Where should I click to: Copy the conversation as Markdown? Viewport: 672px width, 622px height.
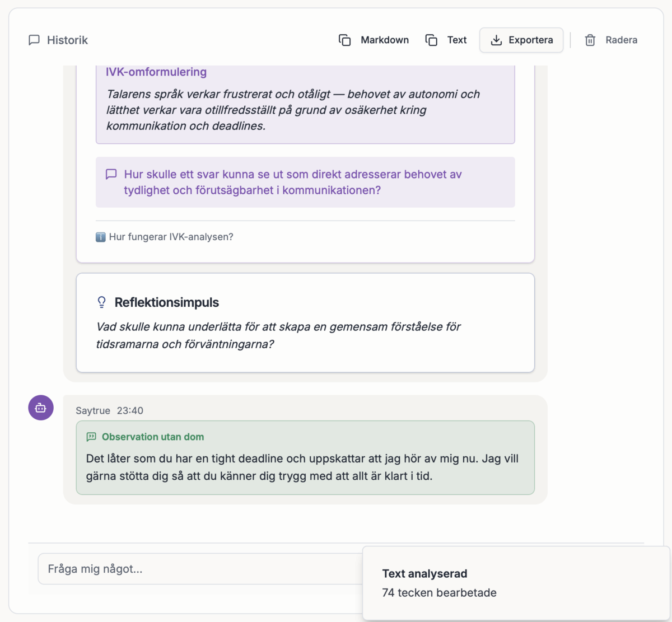click(374, 40)
